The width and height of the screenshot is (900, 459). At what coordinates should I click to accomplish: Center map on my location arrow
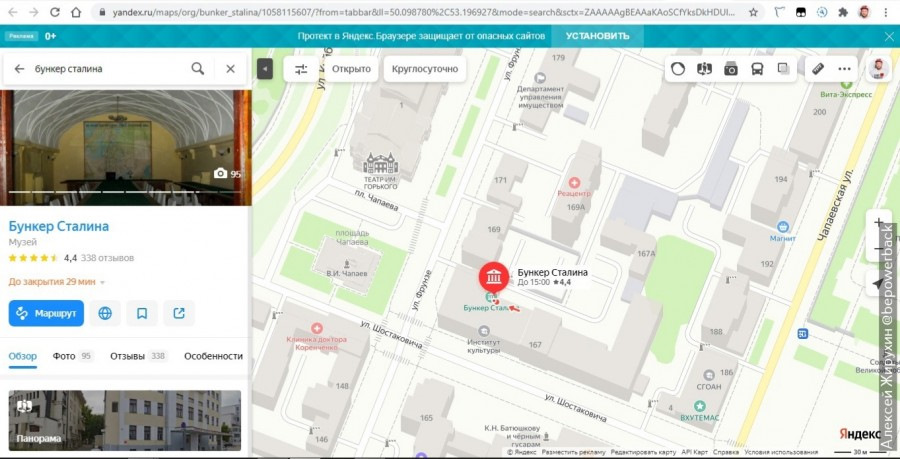tap(878, 283)
